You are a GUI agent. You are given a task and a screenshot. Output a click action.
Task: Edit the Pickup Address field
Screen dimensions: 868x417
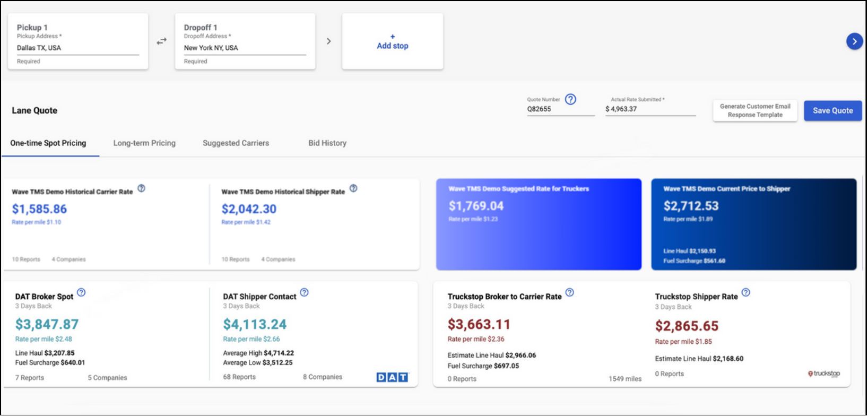point(77,48)
